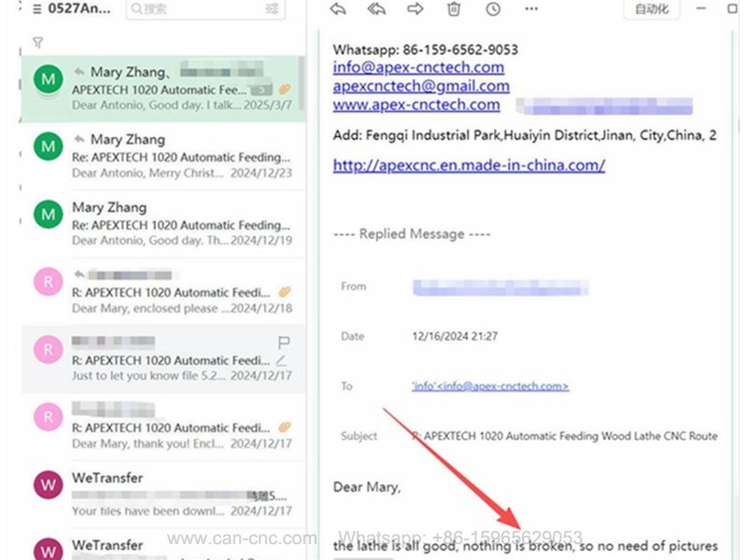
Task: Click attachment paperclip on 2025/3/7 email
Action: tap(285, 89)
